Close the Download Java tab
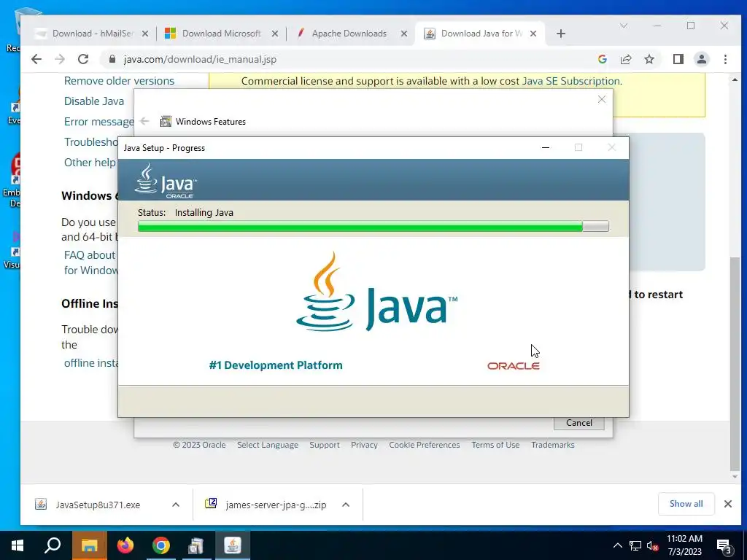Viewport: 747px width, 560px height. coord(533,34)
